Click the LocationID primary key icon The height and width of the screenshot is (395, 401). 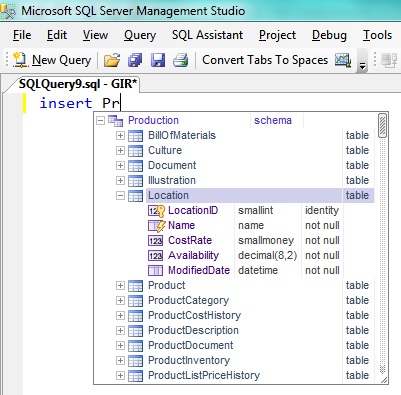coord(156,211)
